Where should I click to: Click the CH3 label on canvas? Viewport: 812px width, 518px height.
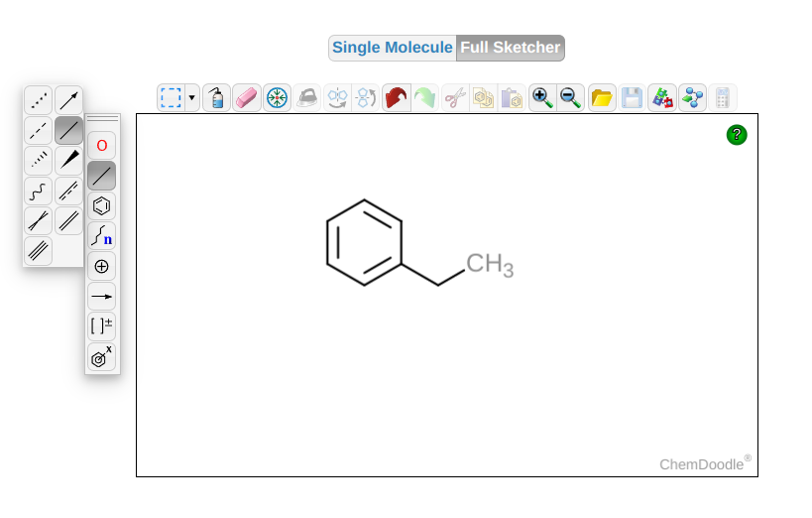(x=490, y=265)
